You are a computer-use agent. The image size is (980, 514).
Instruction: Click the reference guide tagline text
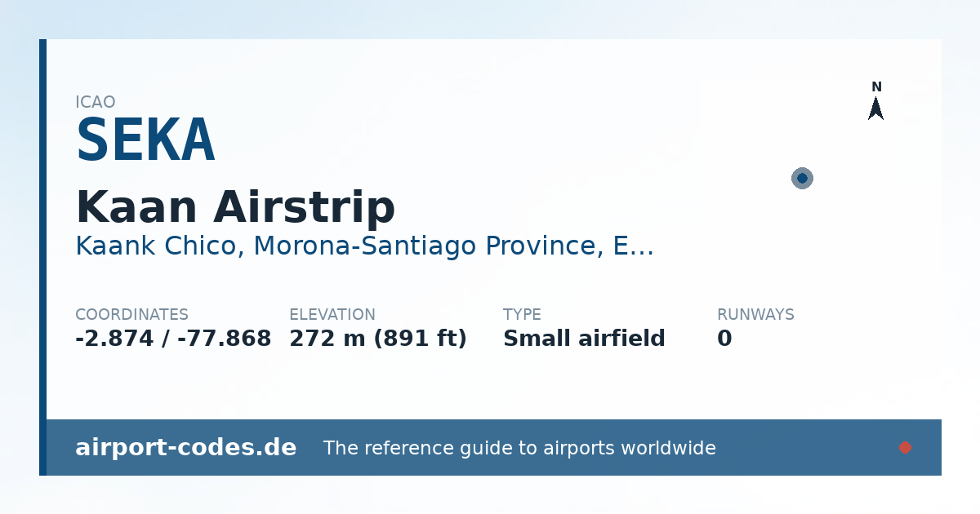pyautogui.click(x=519, y=448)
